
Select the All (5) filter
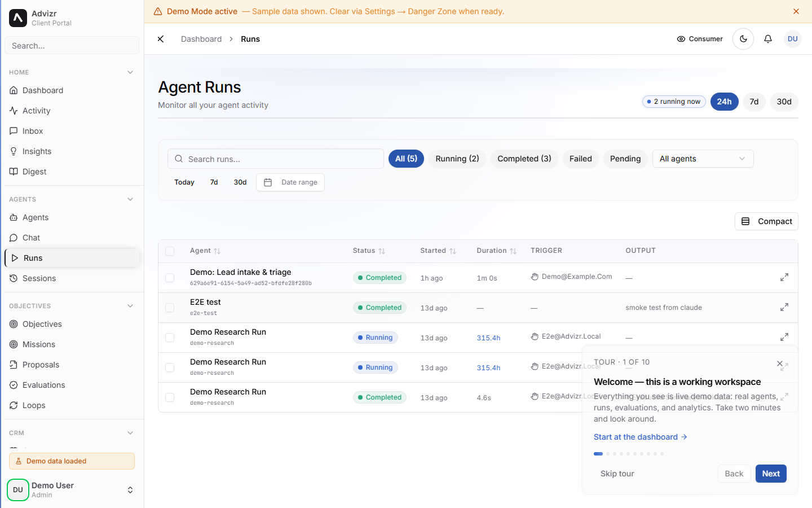click(406, 159)
